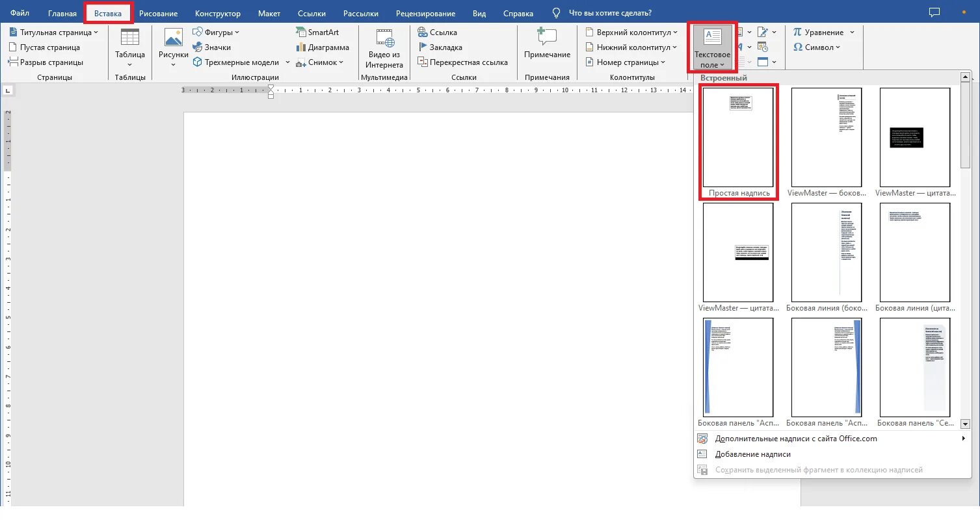Image resolution: width=980 pixels, height=527 pixels.
Task: Open the Таблица insert menu
Action: point(130,47)
